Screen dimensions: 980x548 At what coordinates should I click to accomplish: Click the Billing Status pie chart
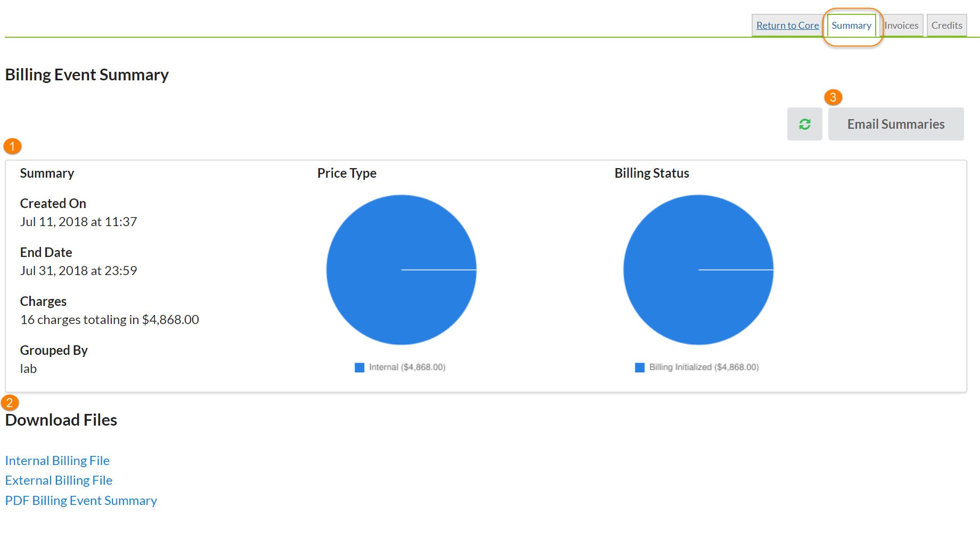(x=698, y=270)
